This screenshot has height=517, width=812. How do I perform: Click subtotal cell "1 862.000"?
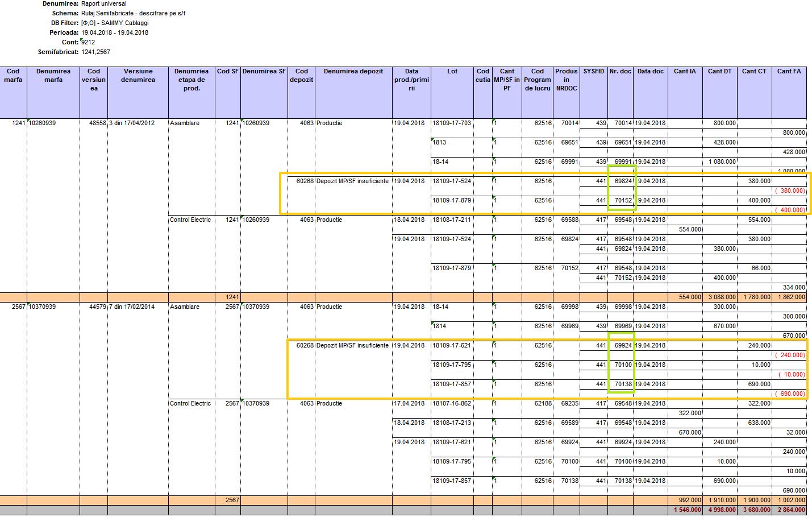790,297
